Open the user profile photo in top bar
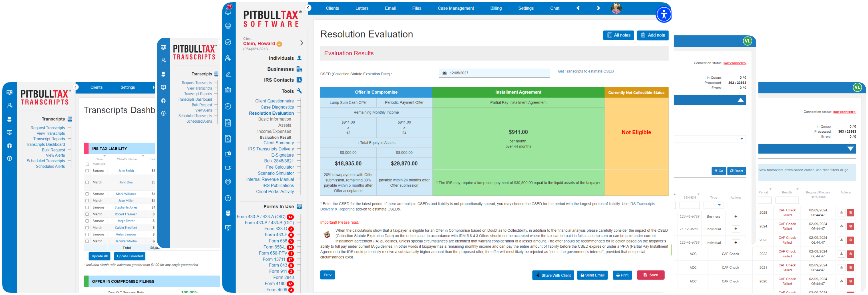The image size is (868, 295). 616,8
